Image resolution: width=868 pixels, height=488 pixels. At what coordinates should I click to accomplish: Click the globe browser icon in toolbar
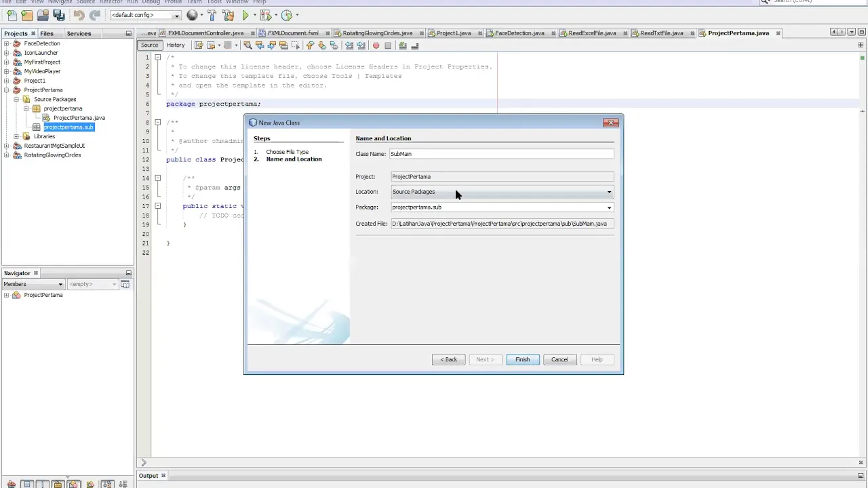tap(192, 15)
